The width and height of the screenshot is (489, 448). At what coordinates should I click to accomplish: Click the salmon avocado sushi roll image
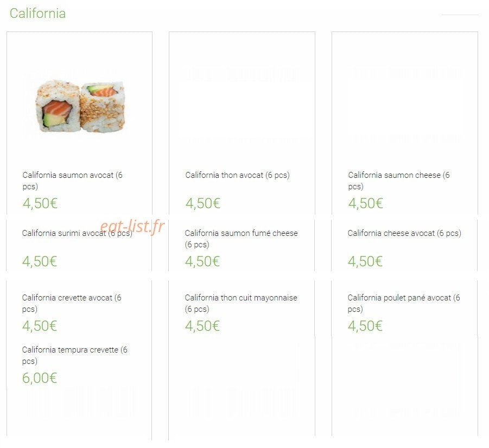80,106
